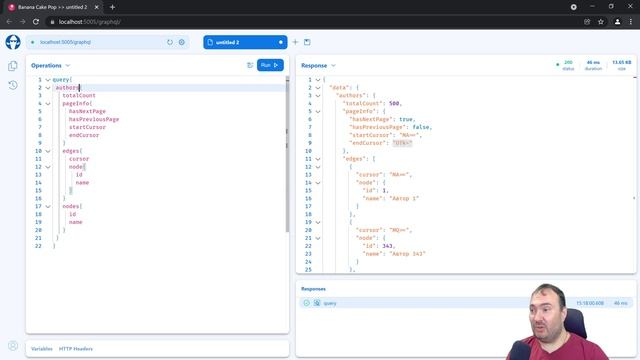Click the operations editor vertical scrollbar
The height and width of the screenshot is (360, 640).
287,154
